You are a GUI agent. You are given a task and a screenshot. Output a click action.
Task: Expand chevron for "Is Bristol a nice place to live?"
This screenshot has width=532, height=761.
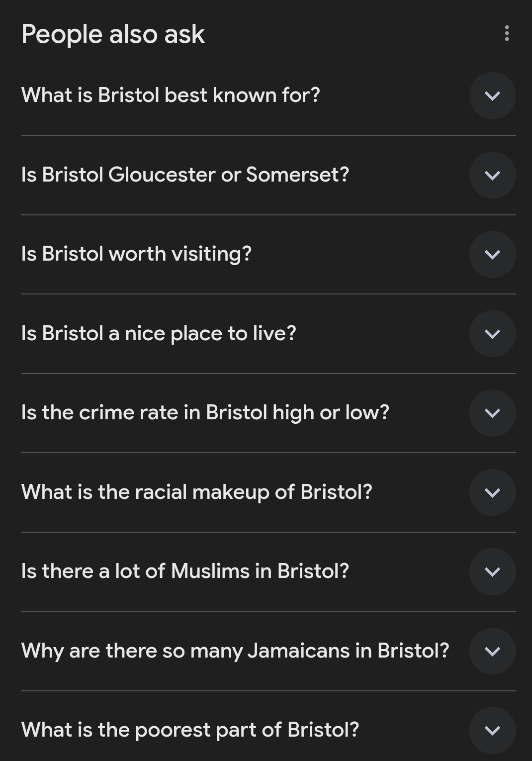pyautogui.click(x=492, y=334)
